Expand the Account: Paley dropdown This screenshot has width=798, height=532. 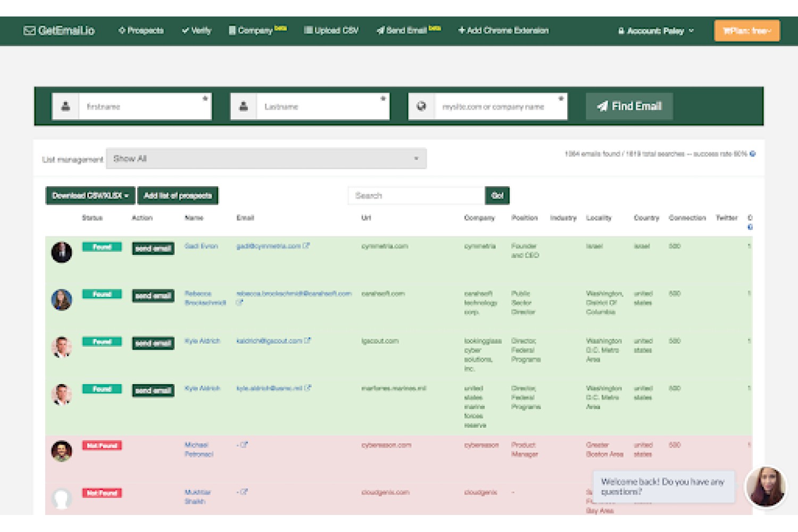coord(656,31)
